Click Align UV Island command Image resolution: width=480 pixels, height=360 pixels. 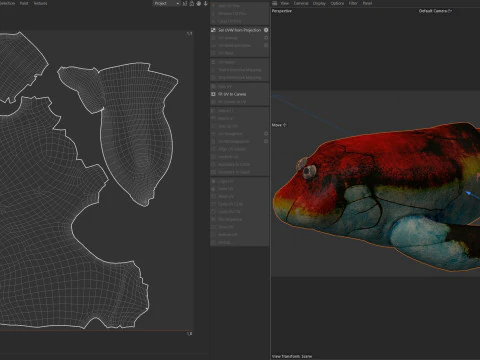coord(229,149)
